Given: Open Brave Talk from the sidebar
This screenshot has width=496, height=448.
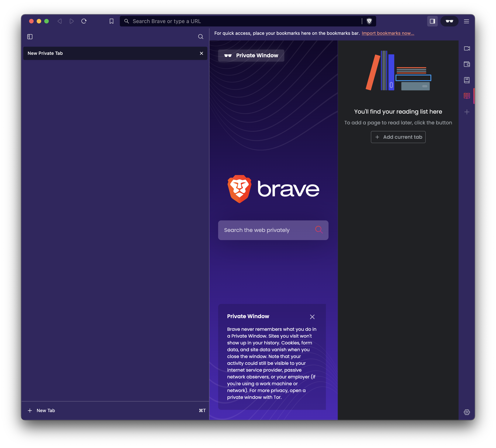Looking at the screenshot, I should 467,48.
